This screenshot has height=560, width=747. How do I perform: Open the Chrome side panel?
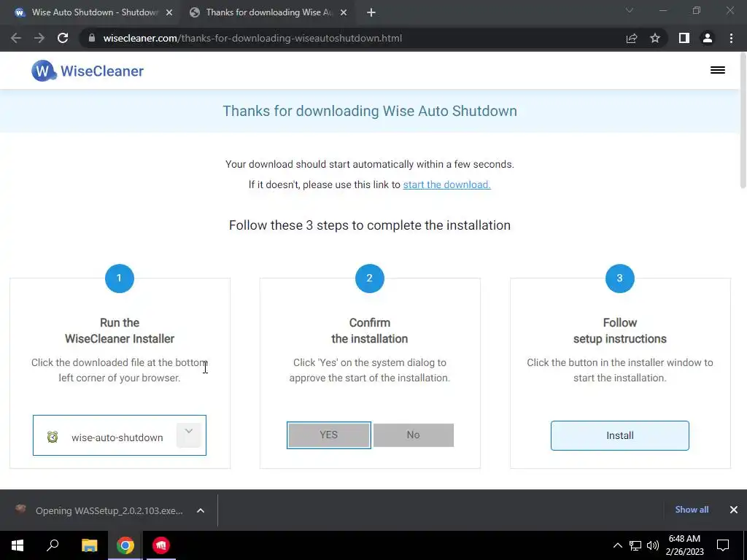(x=684, y=38)
